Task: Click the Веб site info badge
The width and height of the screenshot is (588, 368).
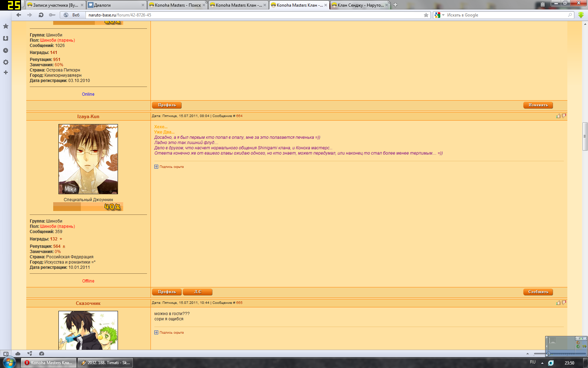Action: click(72, 15)
